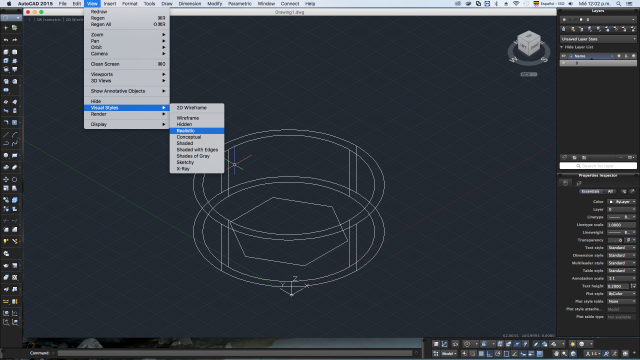Open the Spotlight search in macOS menu bar

tap(619, 4)
